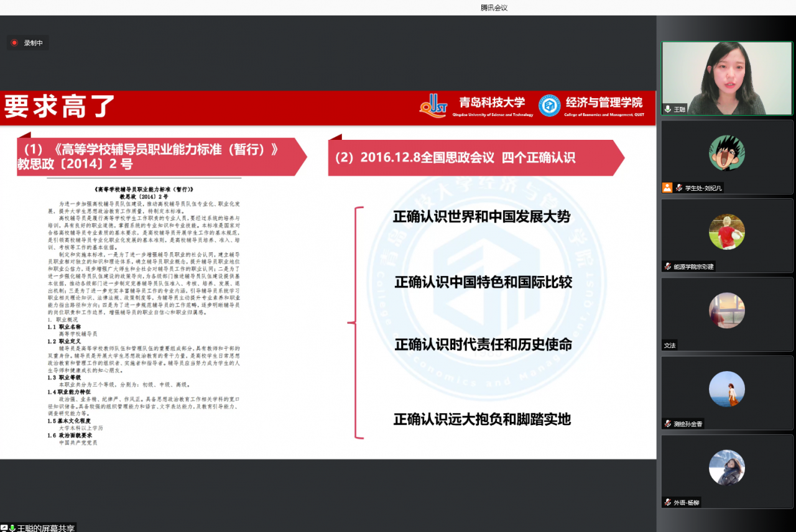Click the 录制中 recording status label
The width and height of the screenshot is (796, 532).
pyautogui.click(x=33, y=43)
